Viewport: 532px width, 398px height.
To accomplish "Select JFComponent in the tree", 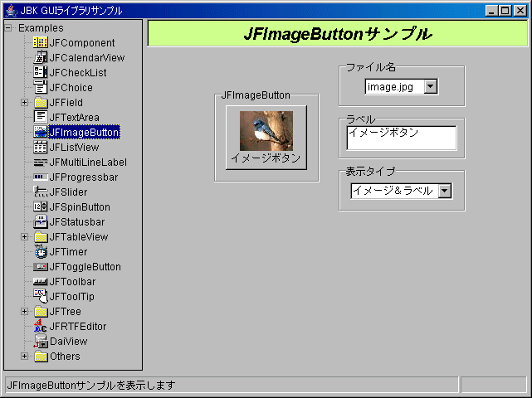I will click(x=82, y=43).
